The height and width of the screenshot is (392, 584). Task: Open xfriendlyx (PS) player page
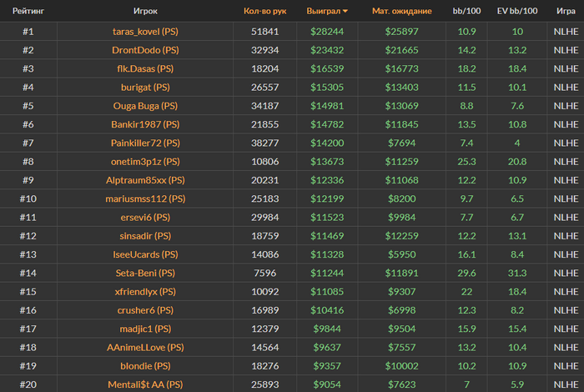click(x=145, y=291)
